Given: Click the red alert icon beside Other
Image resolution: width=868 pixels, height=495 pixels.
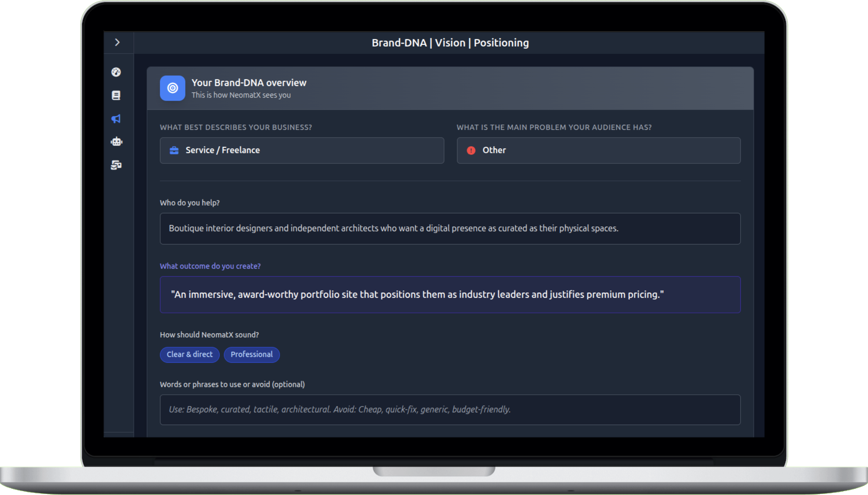Looking at the screenshot, I should 471,150.
